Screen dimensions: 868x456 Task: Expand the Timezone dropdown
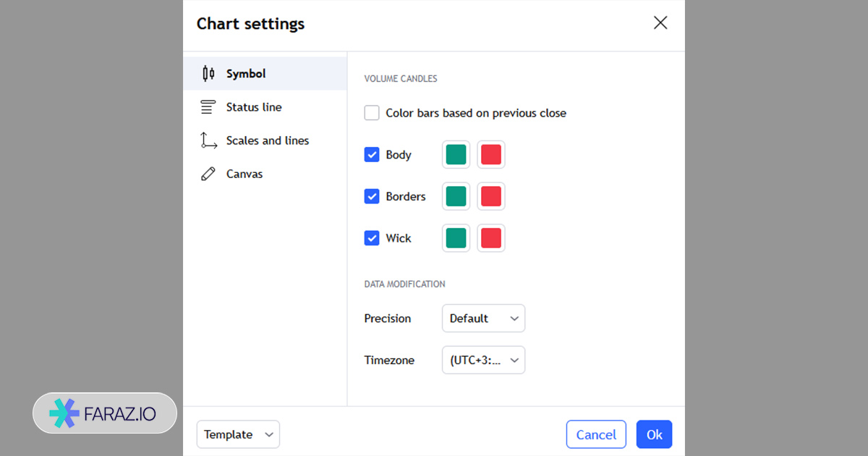pos(483,360)
